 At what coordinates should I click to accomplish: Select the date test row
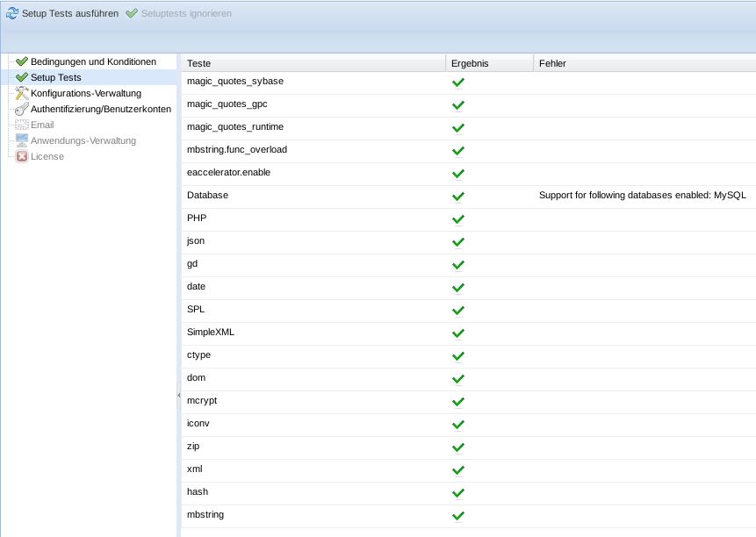coord(469,288)
